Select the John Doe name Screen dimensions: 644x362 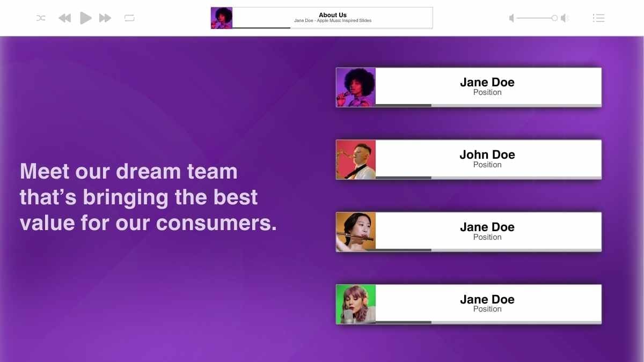point(487,154)
